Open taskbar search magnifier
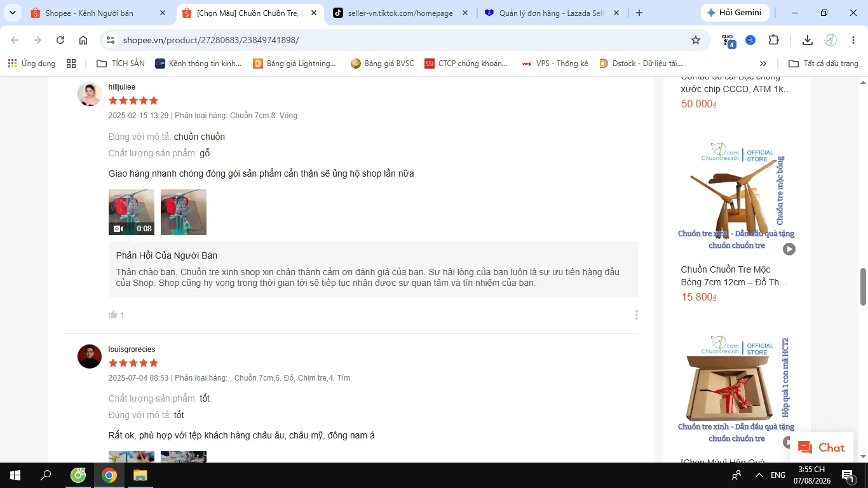Screen dimensions: 868x488 point(46,475)
